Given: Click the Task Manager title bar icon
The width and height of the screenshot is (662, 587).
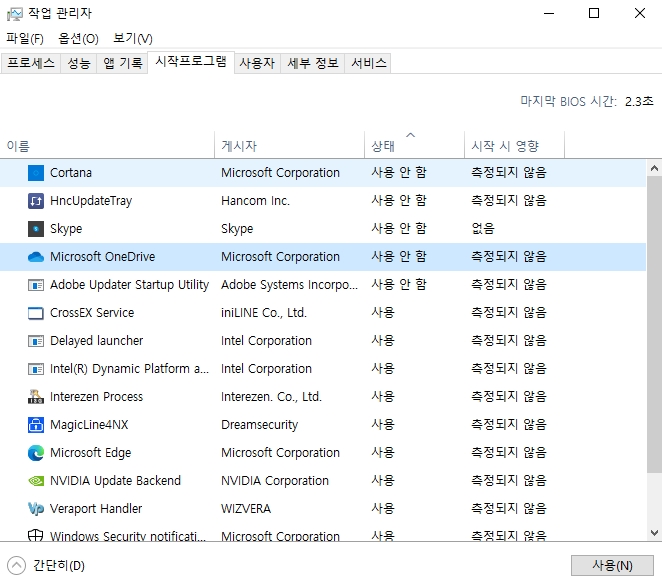Looking at the screenshot, I should (15, 14).
